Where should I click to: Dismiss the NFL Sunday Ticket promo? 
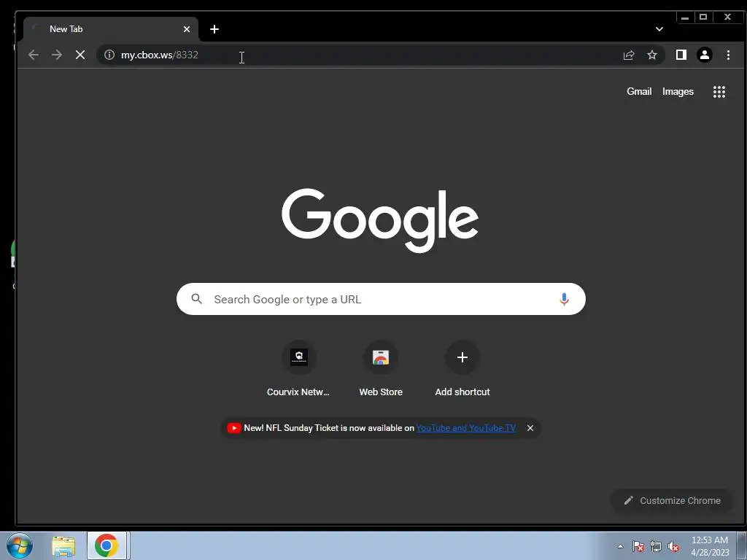pyautogui.click(x=530, y=428)
